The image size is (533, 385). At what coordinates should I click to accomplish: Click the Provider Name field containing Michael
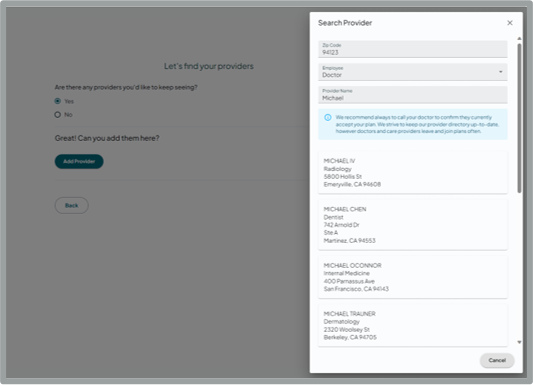pyautogui.click(x=413, y=95)
